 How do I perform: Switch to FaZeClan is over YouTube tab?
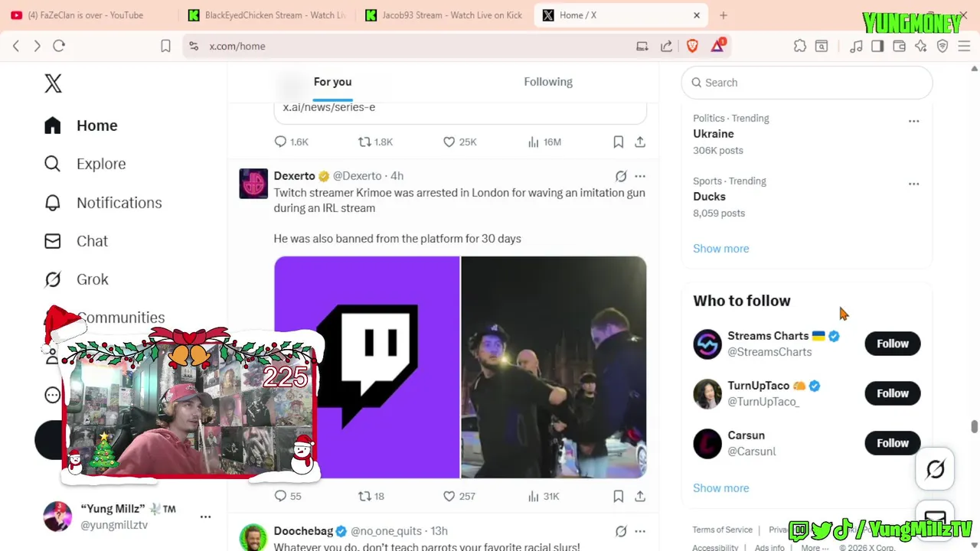point(89,15)
